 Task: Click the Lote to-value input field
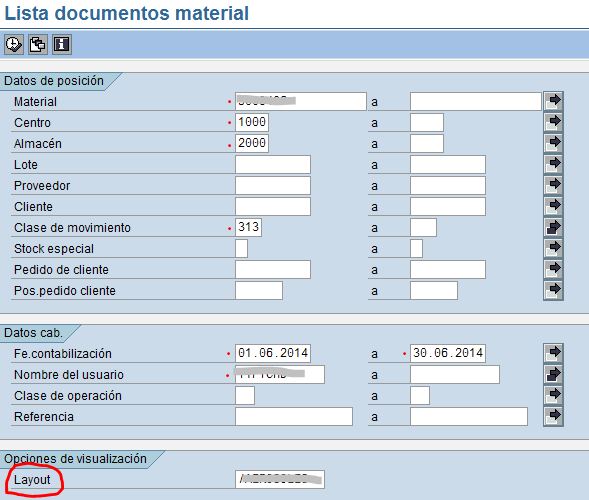click(448, 165)
